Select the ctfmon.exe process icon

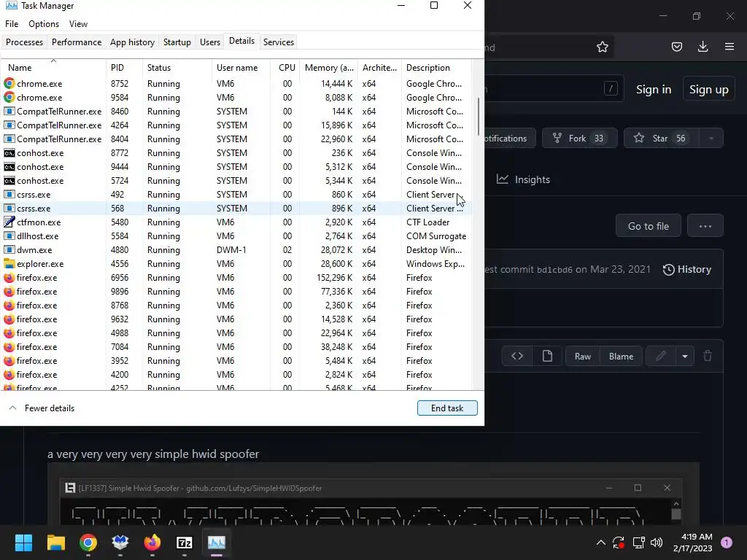9,222
